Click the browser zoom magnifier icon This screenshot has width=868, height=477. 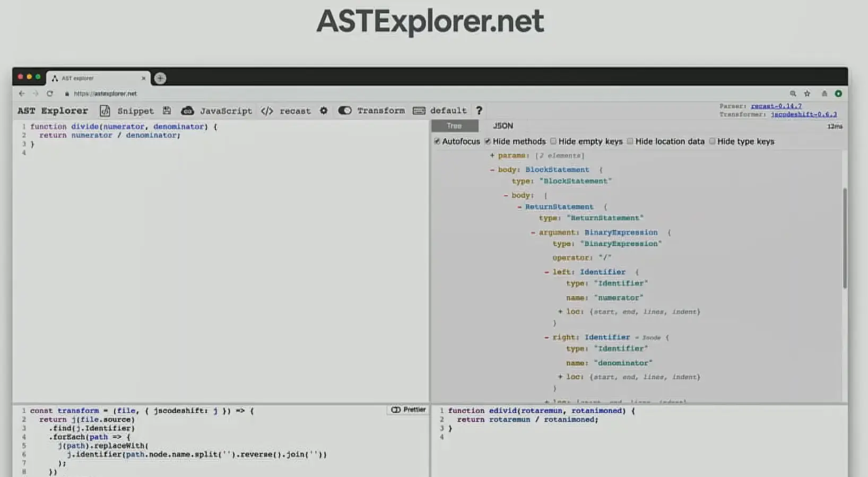793,93
